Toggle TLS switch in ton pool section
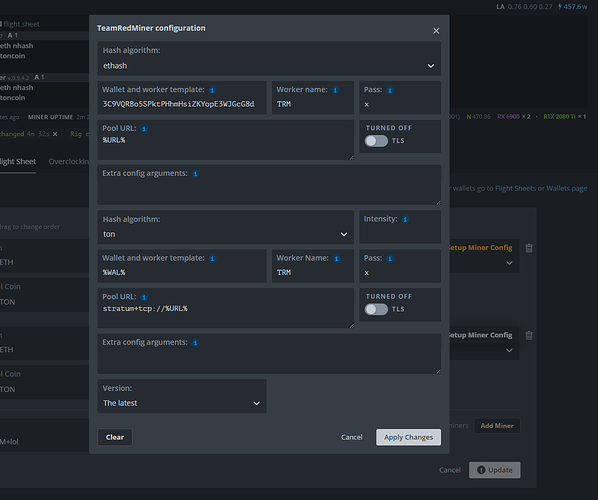Viewport: 598px width, 500px height. [376, 309]
